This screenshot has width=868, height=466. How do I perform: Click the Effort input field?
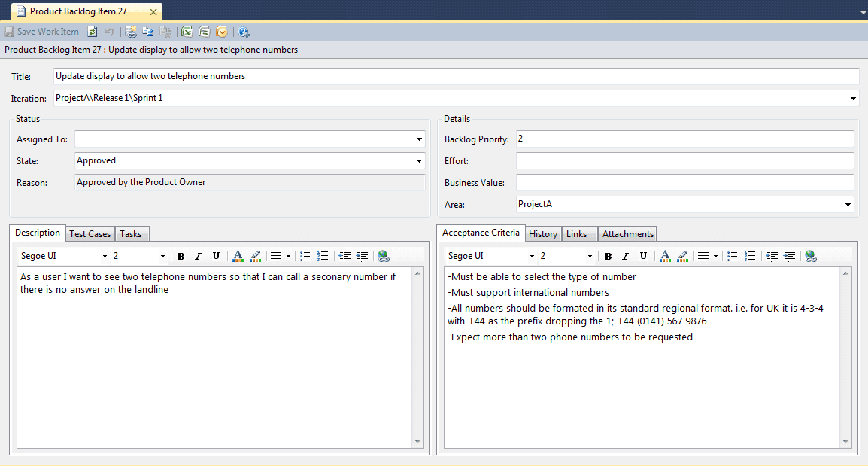pos(684,161)
